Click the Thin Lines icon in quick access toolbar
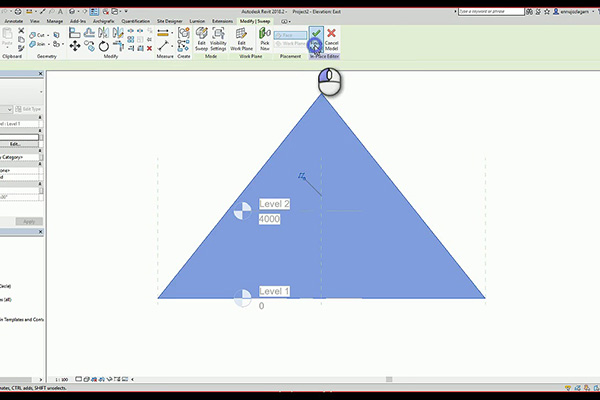600x400 pixels. point(94,11)
